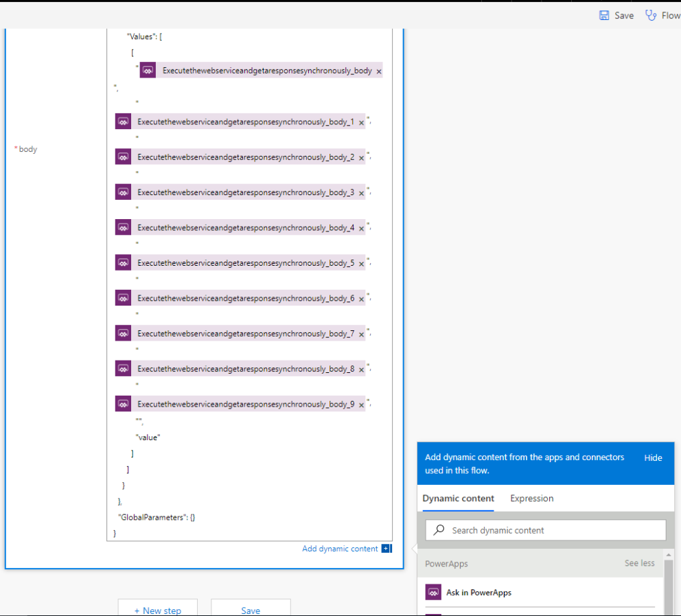This screenshot has width=681, height=616.
Task: Click the plus icon next to Add dynamic content
Action: (386, 548)
